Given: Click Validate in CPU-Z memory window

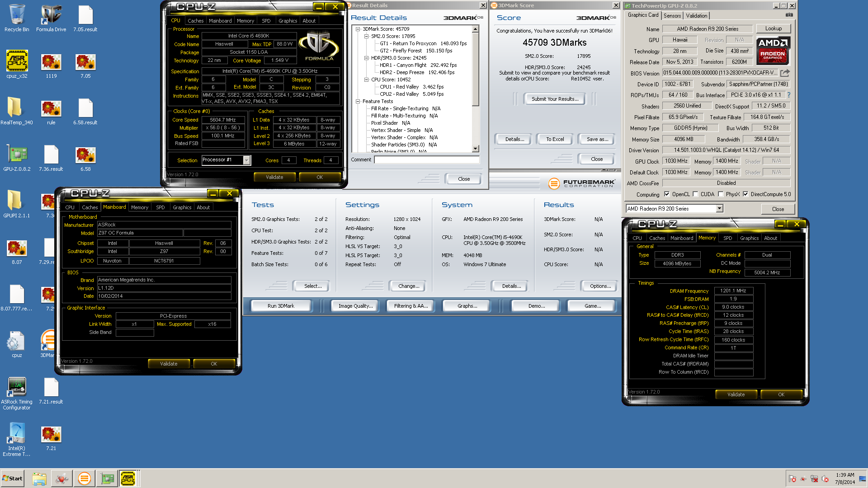Looking at the screenshot, I should [736, 394].
